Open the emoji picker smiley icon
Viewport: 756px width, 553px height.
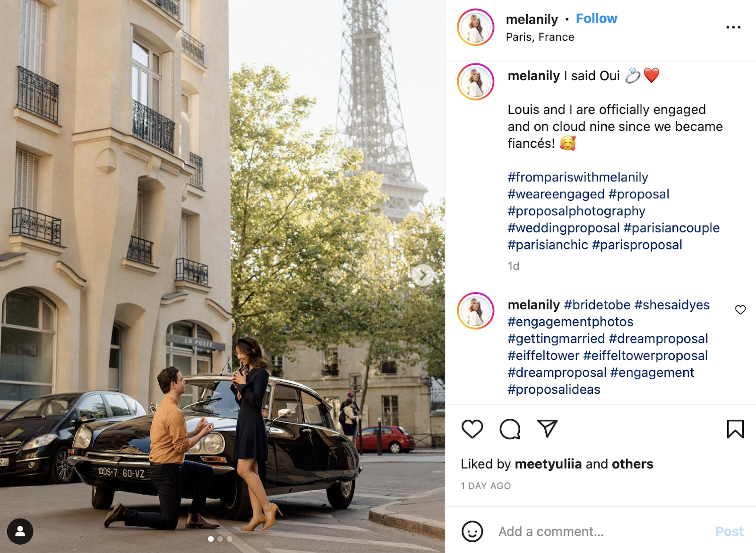coord(472,531)
